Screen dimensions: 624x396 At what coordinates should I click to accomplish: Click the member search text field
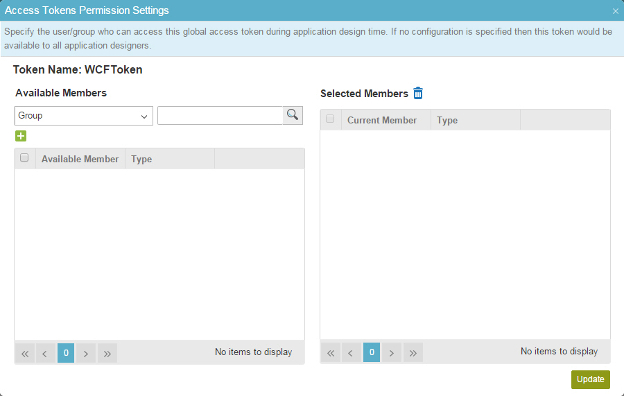(220, 115)
